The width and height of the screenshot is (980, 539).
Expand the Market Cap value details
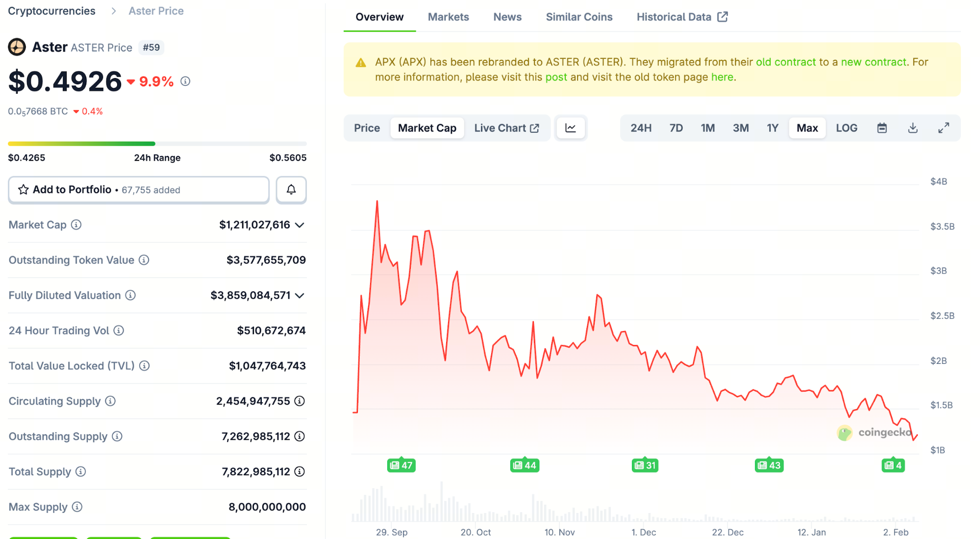click(300, 225)
